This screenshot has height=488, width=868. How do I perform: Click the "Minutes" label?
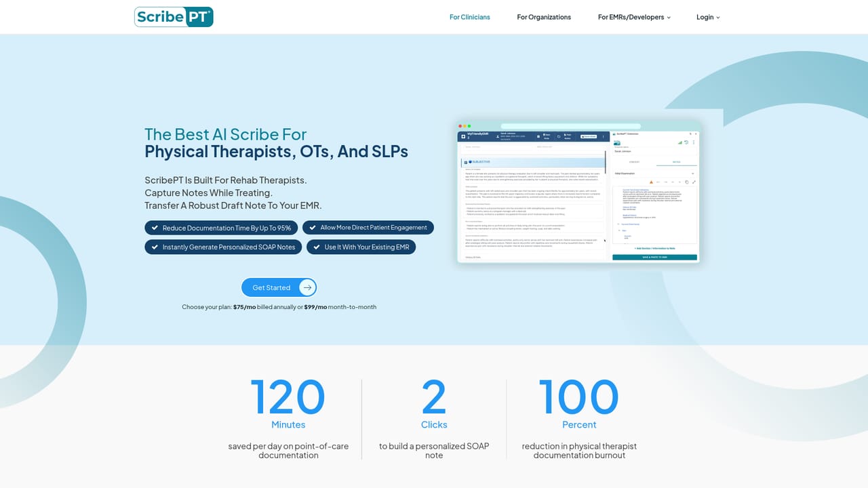point(288,425)
